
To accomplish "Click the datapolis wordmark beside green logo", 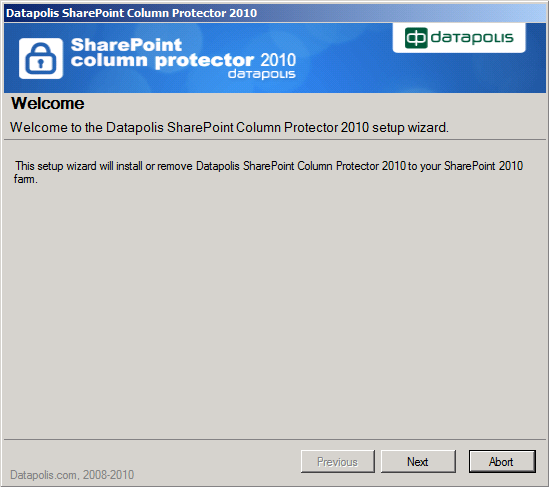I will 472,37.
